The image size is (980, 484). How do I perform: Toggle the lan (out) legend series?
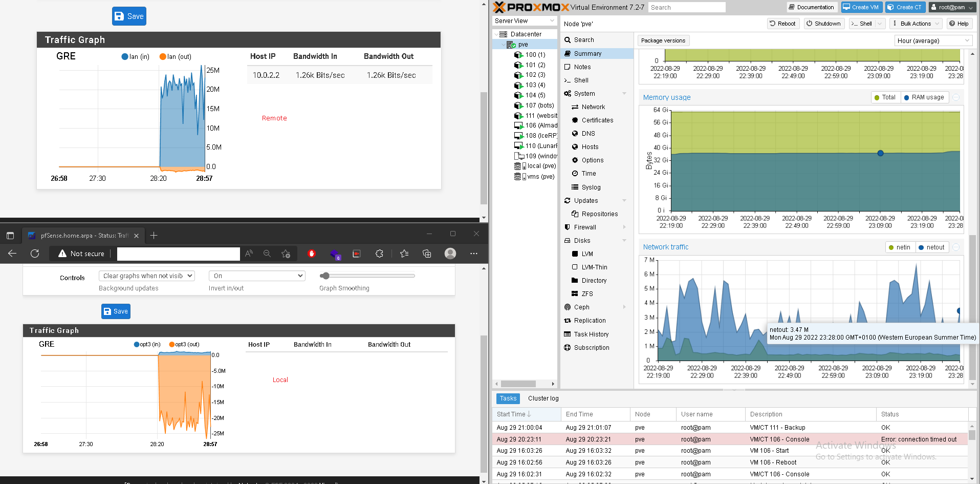[x=176, y=57]
